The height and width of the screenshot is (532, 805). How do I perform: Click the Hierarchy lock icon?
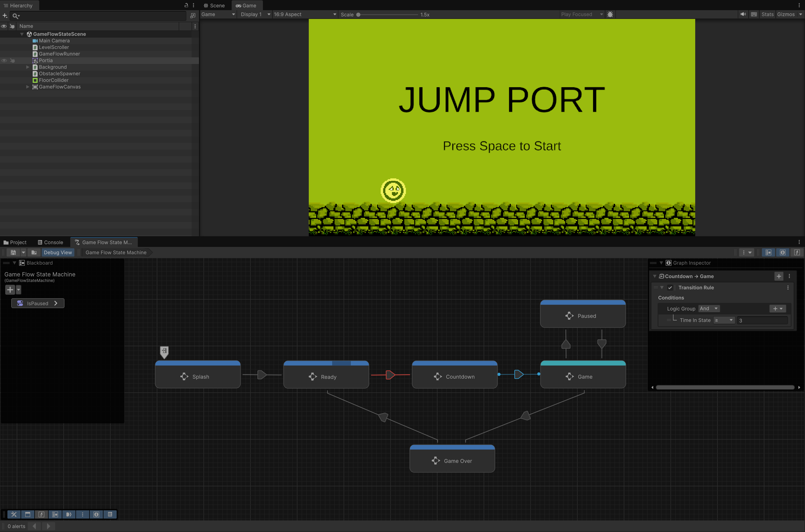pos(186,5)
